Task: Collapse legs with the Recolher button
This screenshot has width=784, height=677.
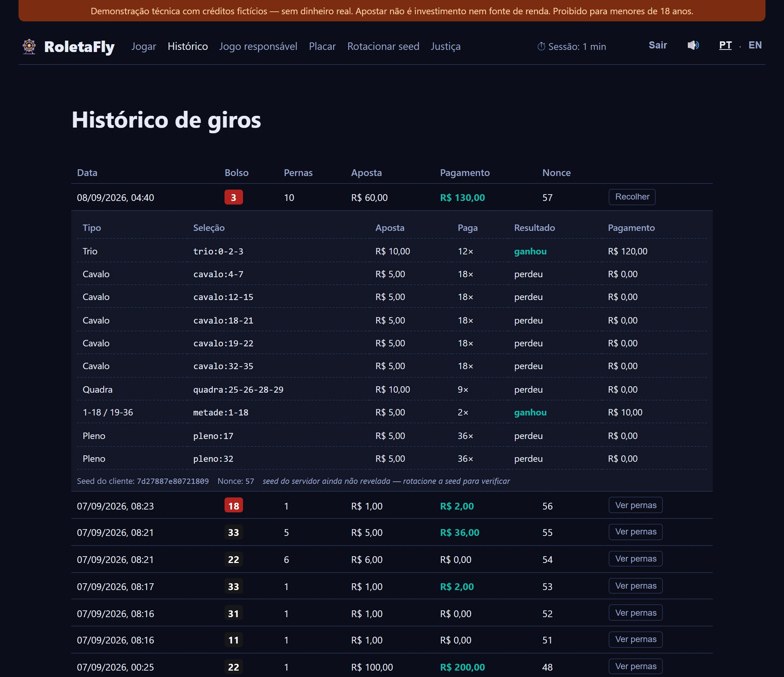Action: [632, 197]
